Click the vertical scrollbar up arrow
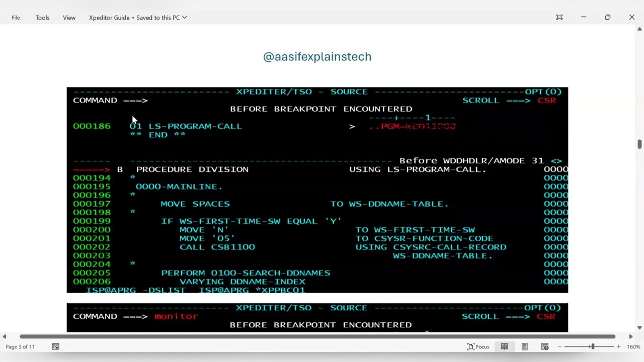644x362 pixels. click(x=639, y=29)
